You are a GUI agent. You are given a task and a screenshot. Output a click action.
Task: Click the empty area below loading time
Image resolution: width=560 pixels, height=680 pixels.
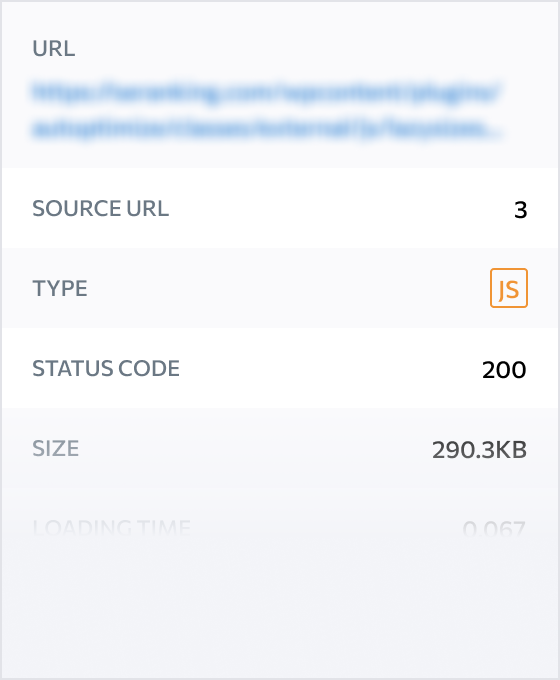point(280,622)
